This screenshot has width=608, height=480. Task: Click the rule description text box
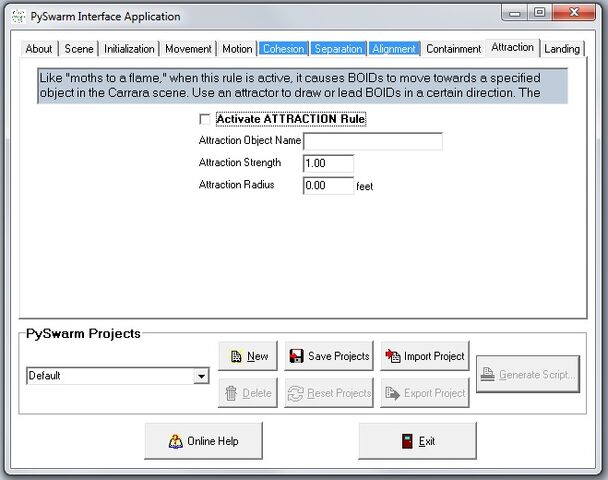(302, 86)
